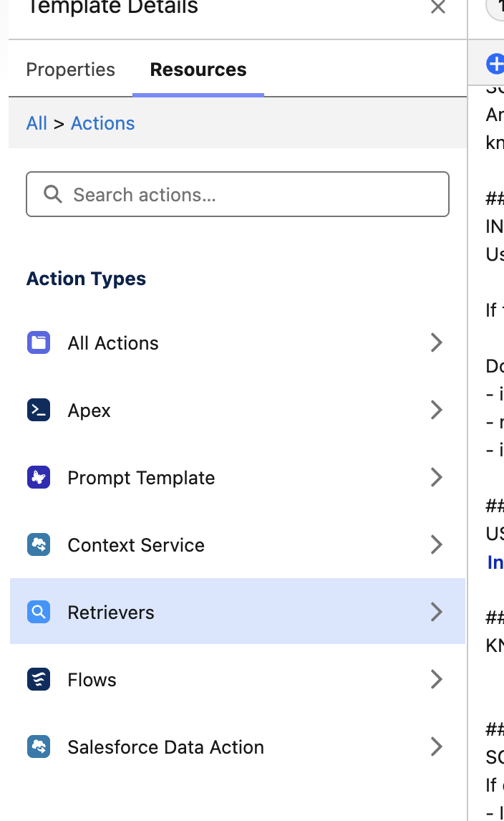Open the Actions breadcrumb link
The height and width of the screenshot is (821, 504).
[103, 123]
